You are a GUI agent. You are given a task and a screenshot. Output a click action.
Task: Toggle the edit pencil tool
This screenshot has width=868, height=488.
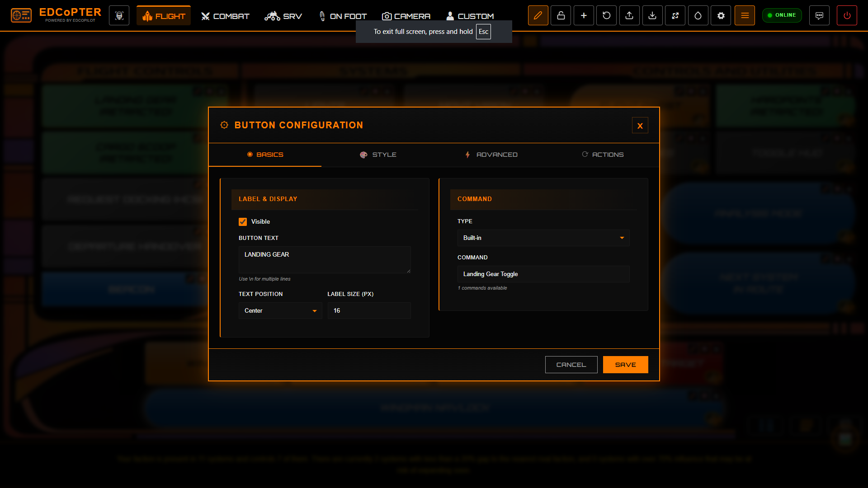[538, 15]
